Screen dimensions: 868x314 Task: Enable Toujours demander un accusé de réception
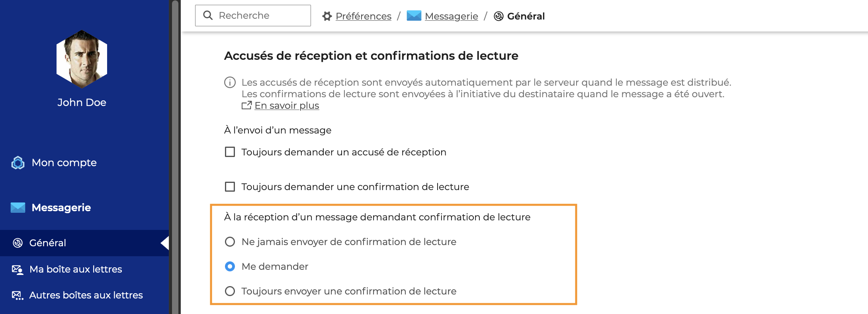[230, 152]
